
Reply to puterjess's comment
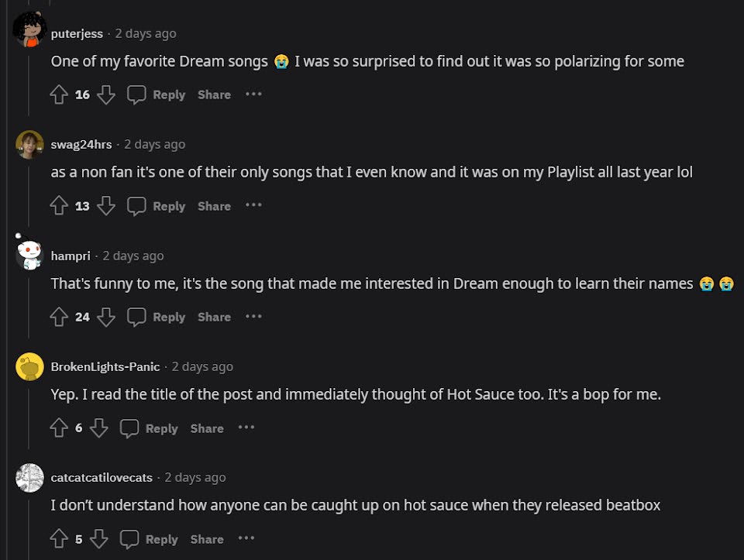(157, 94)
